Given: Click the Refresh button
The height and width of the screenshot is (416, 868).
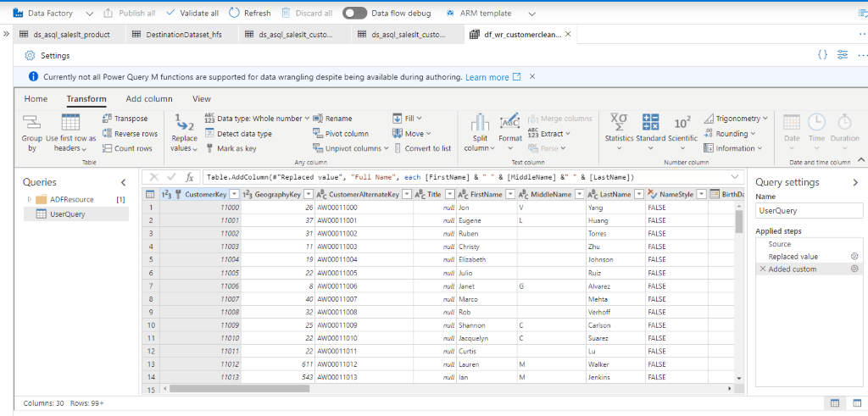Looking at the screenshot, I should tap(250, 13).
